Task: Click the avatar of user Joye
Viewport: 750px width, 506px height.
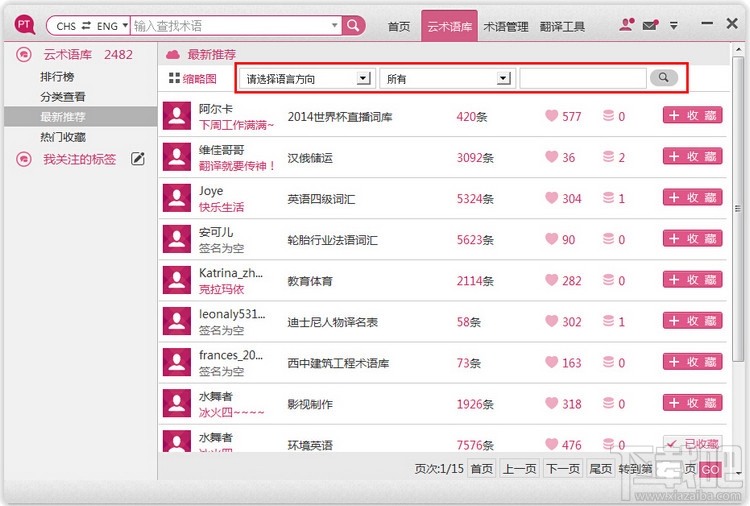Action: click(177, 198)
